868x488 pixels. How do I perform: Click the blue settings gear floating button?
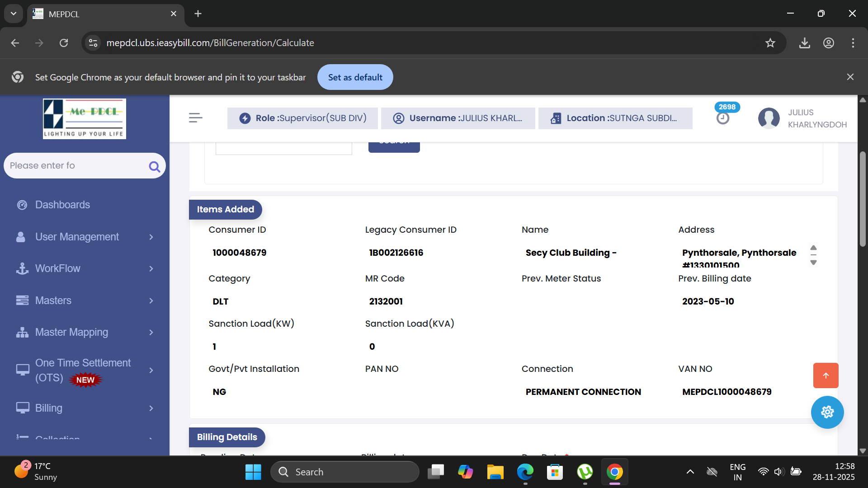(827, 412)
